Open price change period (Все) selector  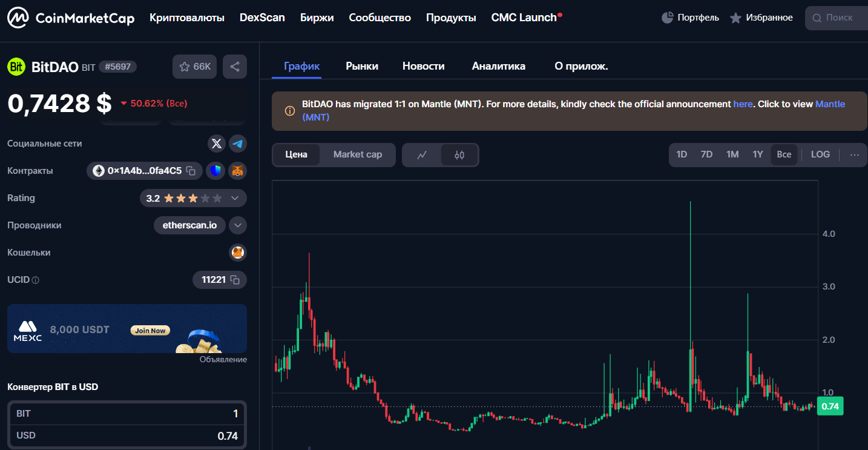pyautogui.click(x=177, y=104)
